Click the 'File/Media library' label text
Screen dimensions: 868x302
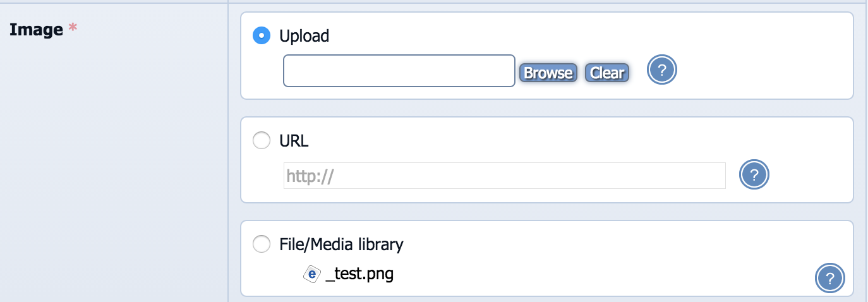341,244
